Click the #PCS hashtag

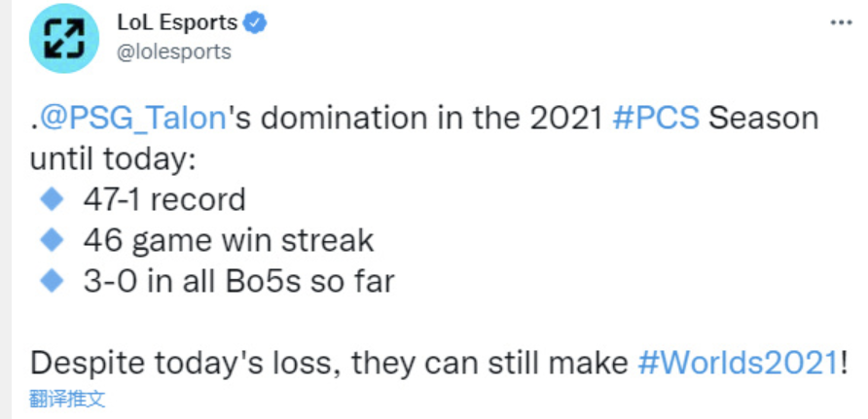[x=656, y=119]
